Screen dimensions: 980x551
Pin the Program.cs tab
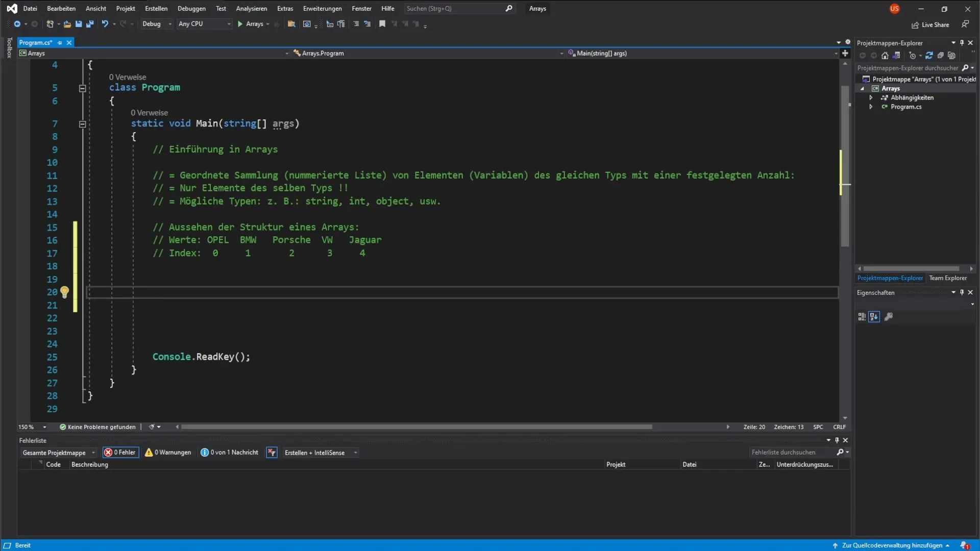point(60,43)
